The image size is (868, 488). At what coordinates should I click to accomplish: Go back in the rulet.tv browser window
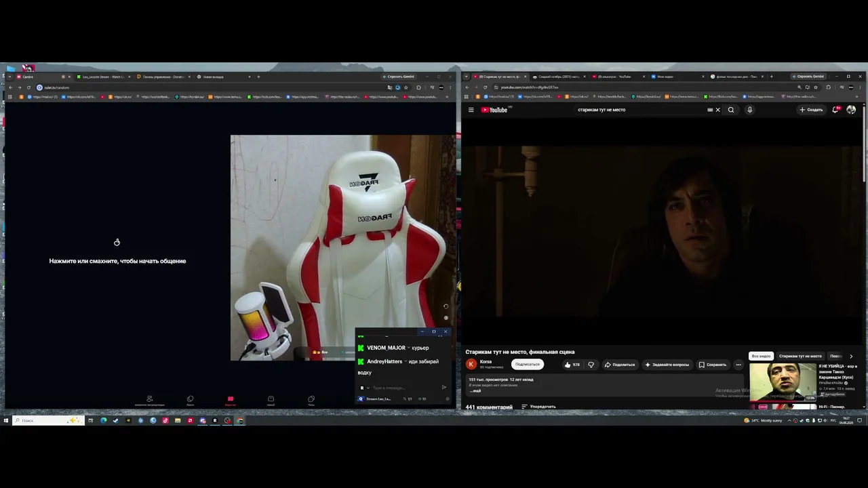pos(10,87)
